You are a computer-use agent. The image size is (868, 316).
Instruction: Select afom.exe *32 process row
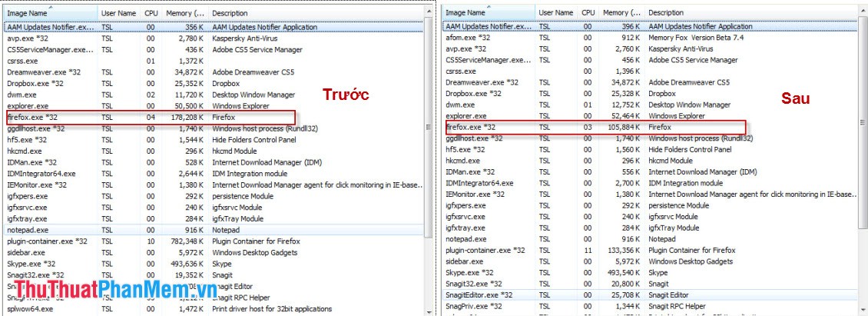click(x=651, y=38)
